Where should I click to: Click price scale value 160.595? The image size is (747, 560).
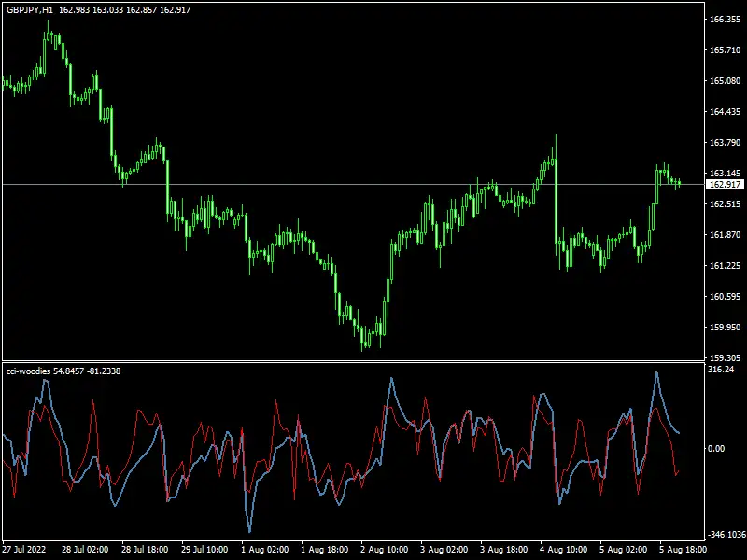[726, 297]
